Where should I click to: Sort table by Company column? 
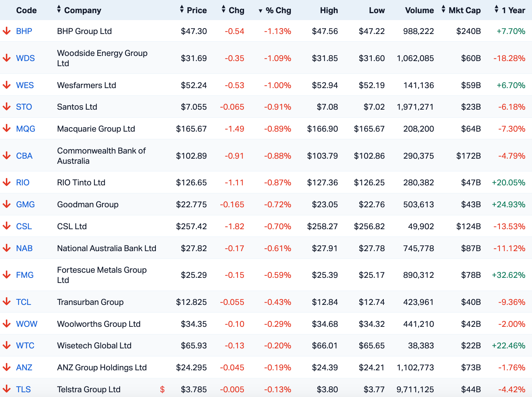[x=79, y=10]
